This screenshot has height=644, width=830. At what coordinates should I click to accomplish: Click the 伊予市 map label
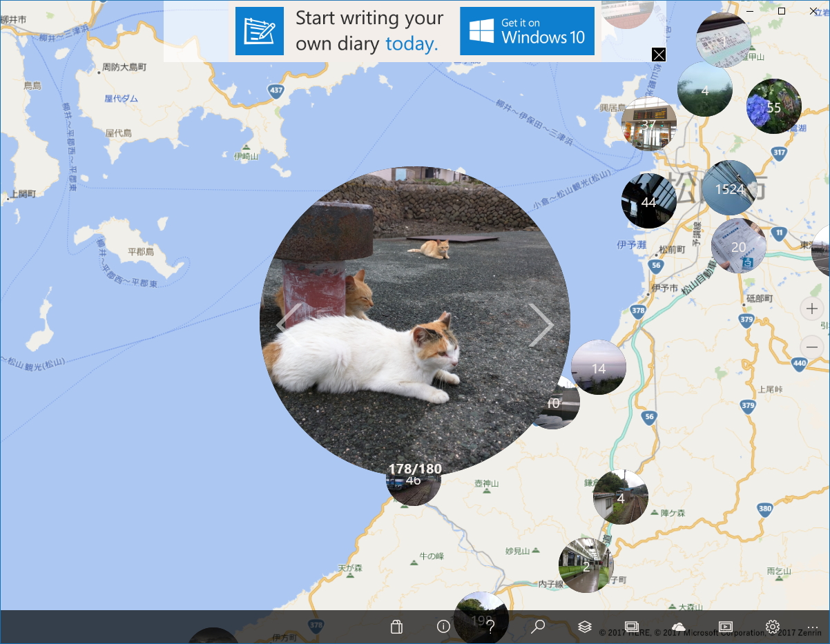click(664, 287)
